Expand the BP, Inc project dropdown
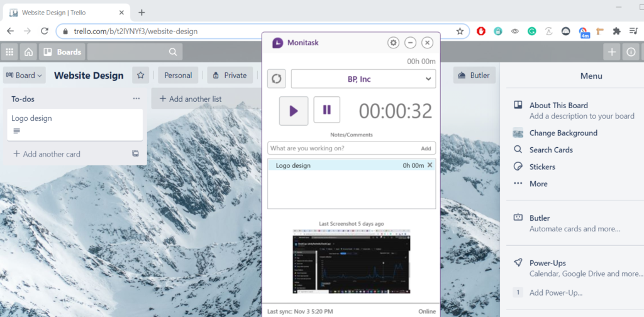Viewport: 644px width, 317px height. (364, 79)
